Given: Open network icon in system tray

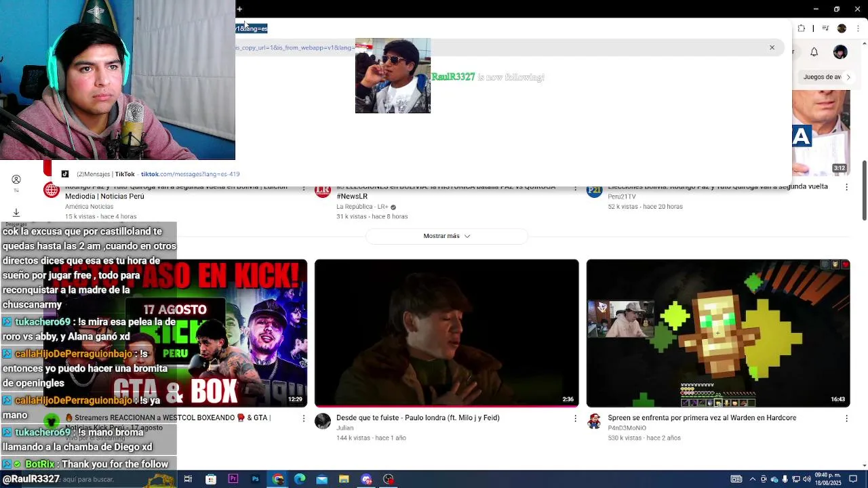Looking at the screenshot, I should pos(796,479).
